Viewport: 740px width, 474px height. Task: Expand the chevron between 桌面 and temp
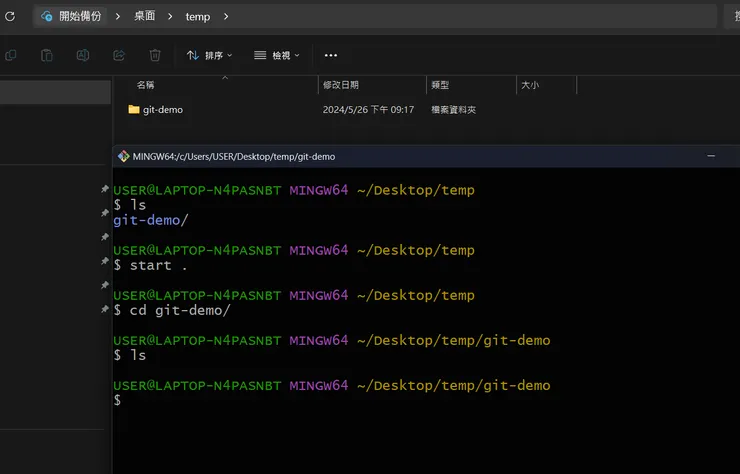[x=170, y=16]
